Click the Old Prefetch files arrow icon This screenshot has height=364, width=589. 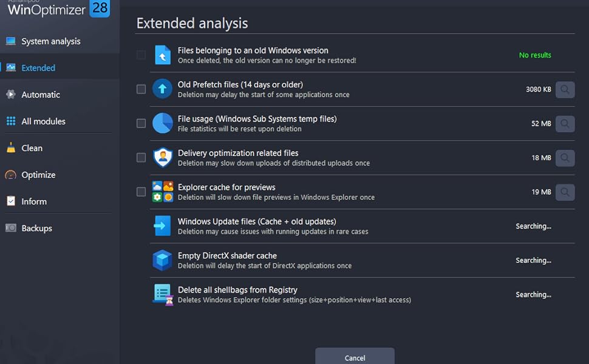click(x=162, y=89)
